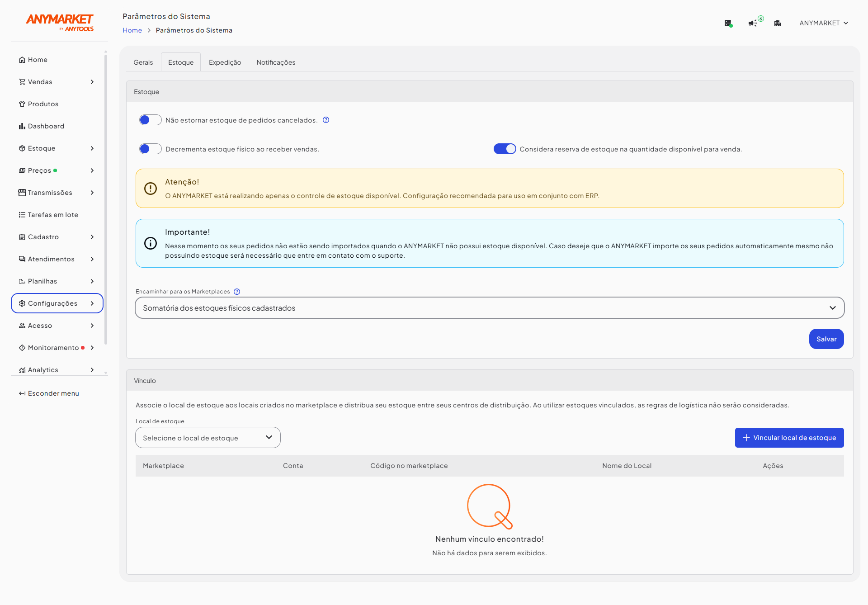Viewport: 868px width, 605px height.
Task: Click help icon beside canceled orders toggle
Action: pyautogui.click(x=326, y=120)
